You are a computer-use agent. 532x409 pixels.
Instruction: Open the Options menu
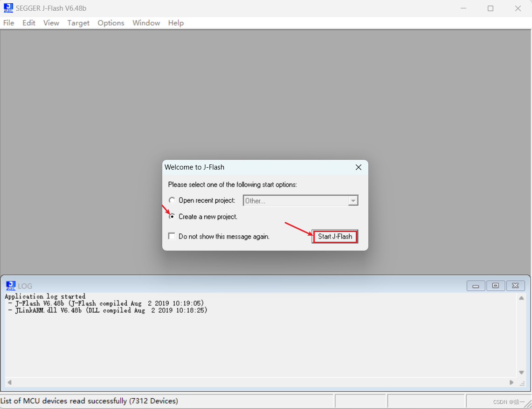pos(111,23)
